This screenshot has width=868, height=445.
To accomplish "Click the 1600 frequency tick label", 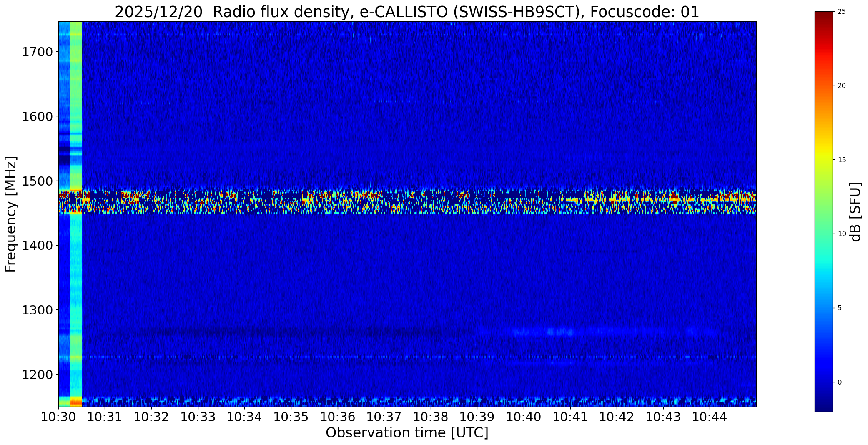I will [37, 116].
